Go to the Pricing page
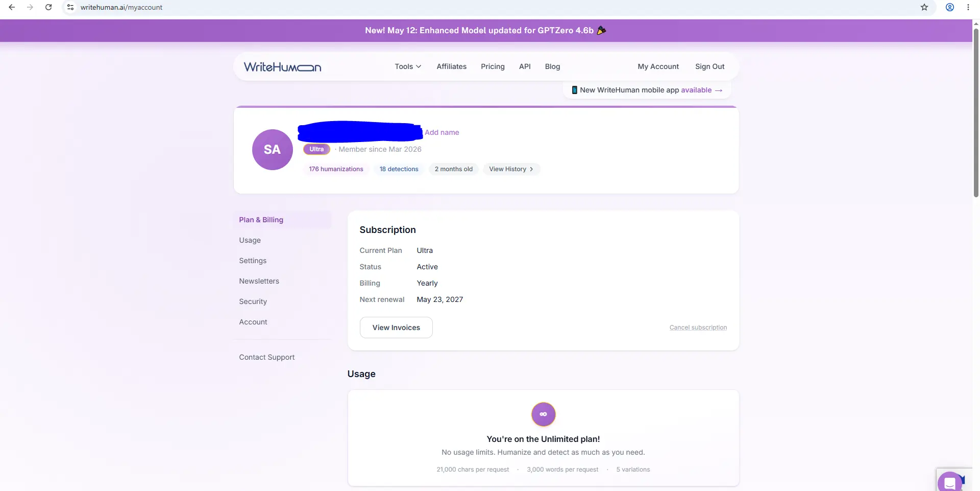This screenshot has height=491, width=980. (x=493, y=66)
